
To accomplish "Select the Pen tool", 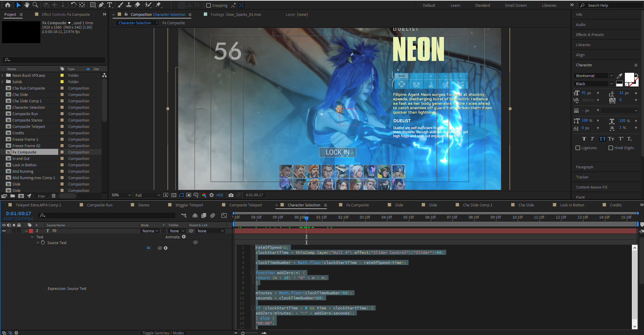I will pyautogui.click(x=101, y=5).
